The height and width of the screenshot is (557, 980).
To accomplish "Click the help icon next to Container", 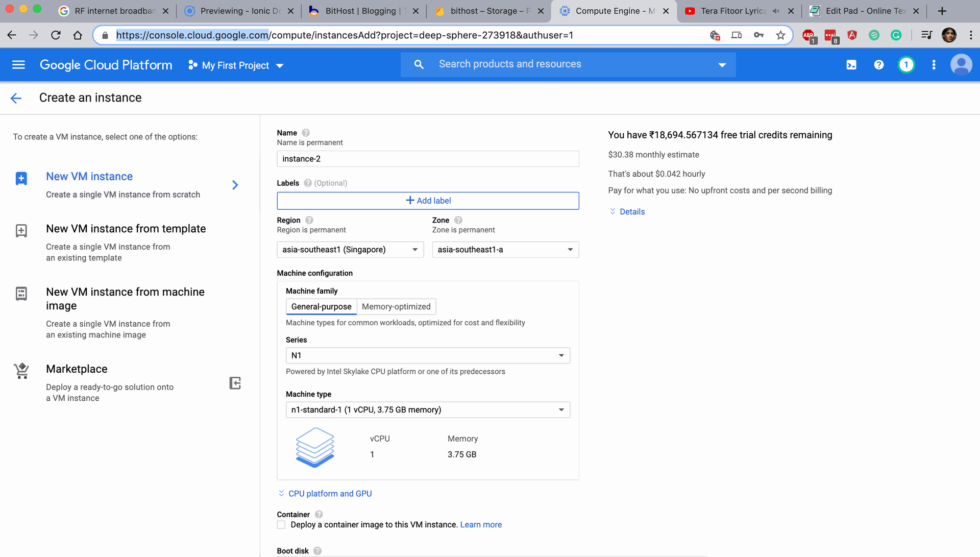I will tap(319, 514).
